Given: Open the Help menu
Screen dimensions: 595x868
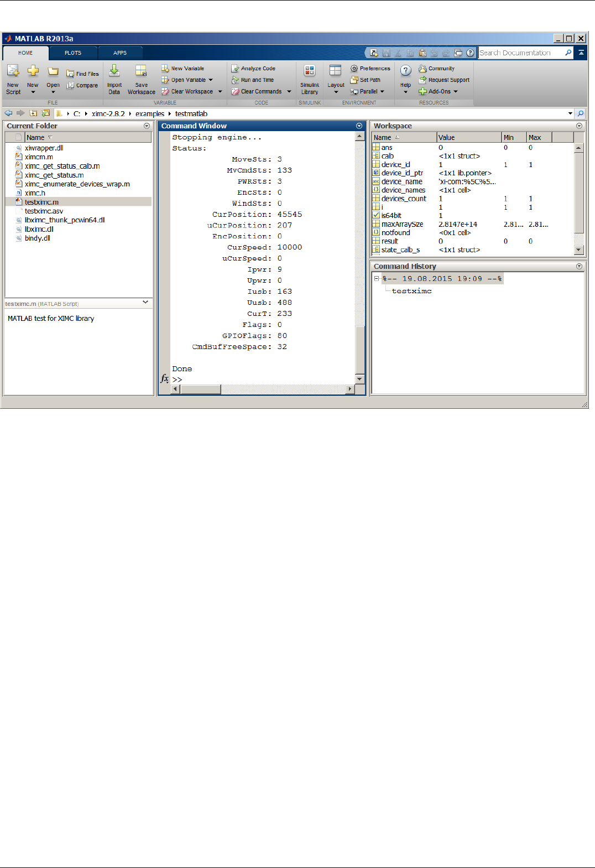Looking at the screenshot, I should (x=405, y=79).
